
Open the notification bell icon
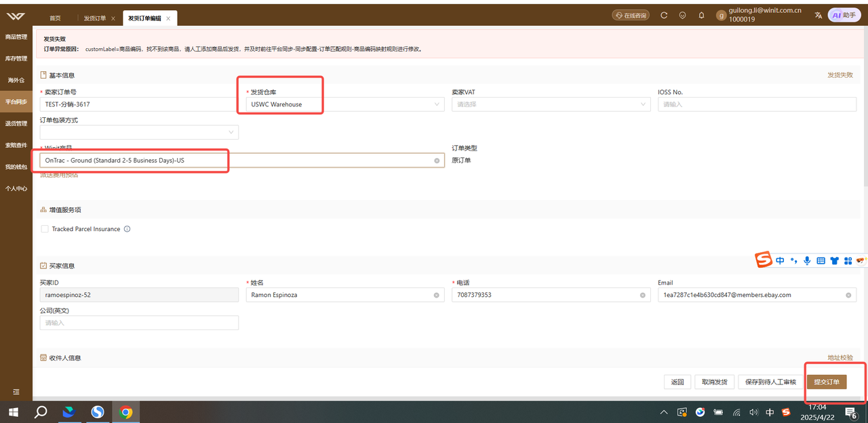(x=701, y=15)
